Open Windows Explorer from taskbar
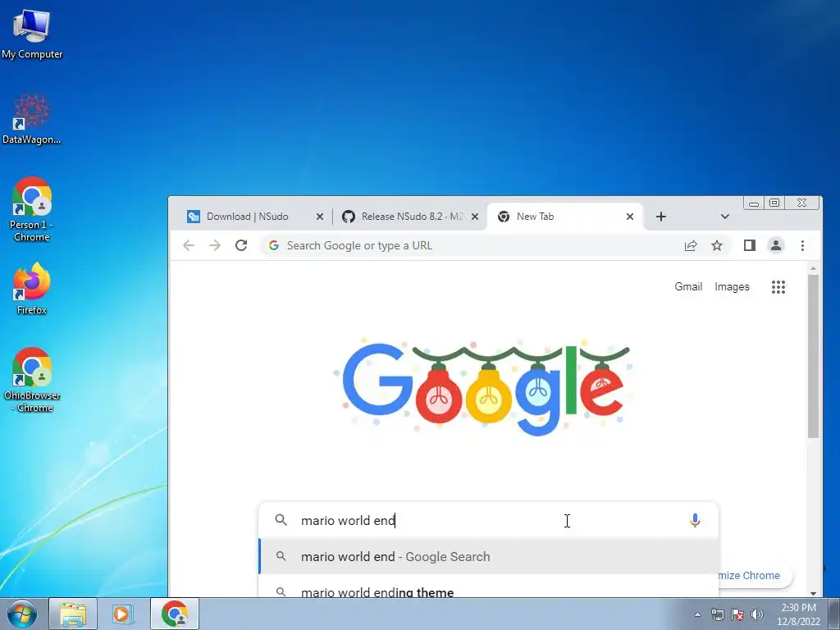Image resolution: width=840 pixels, height=630 pixels. 73,614
